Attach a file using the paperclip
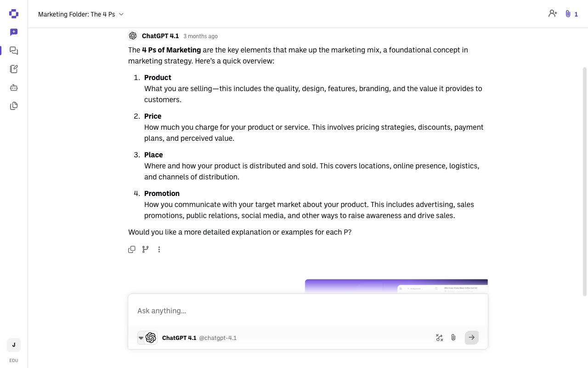 (453, 338)
